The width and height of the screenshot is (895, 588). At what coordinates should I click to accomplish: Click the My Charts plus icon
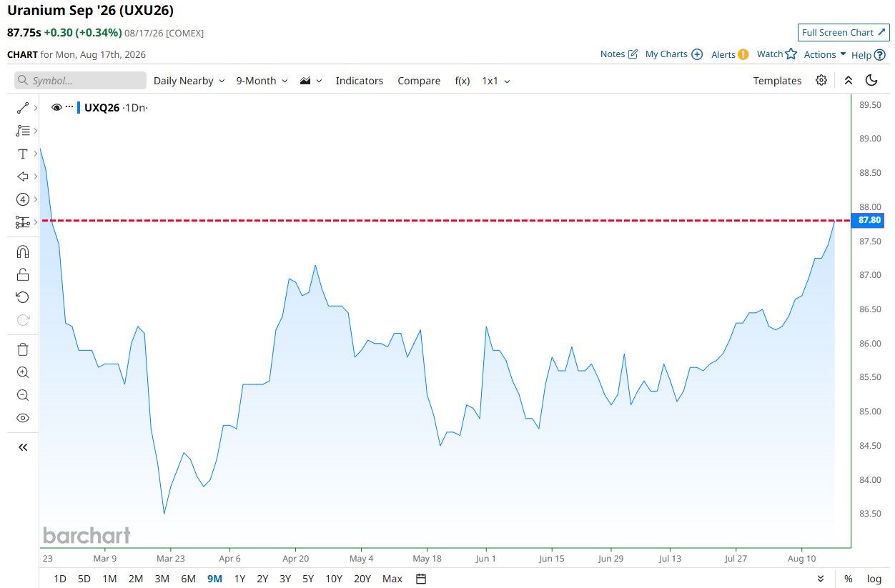point(698,54)
